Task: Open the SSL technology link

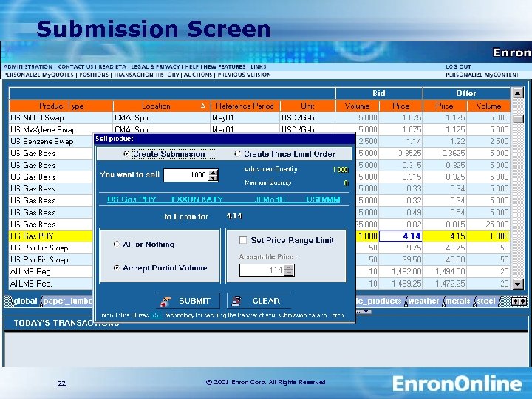Action: point(156,316)
